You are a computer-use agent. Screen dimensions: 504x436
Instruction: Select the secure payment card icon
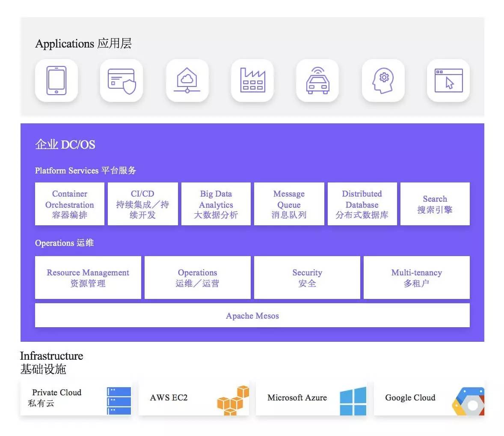click(122, 81)
